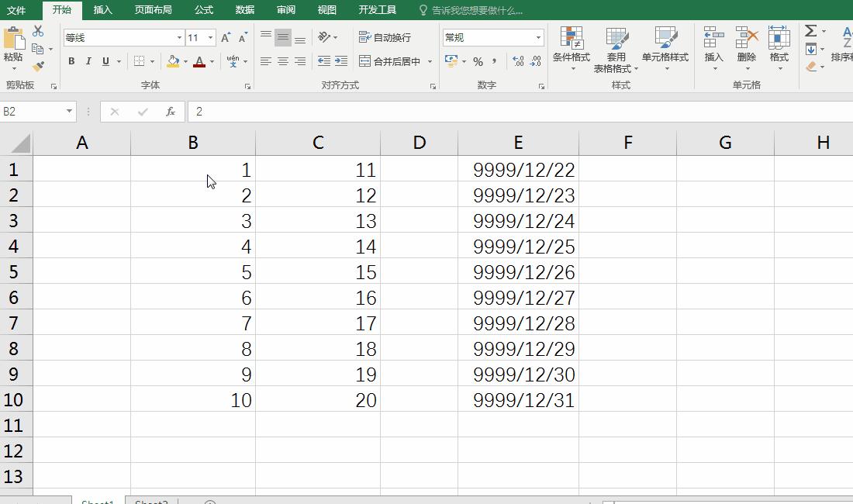Click the insert function fx icon
The width and height of the screenshot is (853, 504).
(x=171, y=112)
